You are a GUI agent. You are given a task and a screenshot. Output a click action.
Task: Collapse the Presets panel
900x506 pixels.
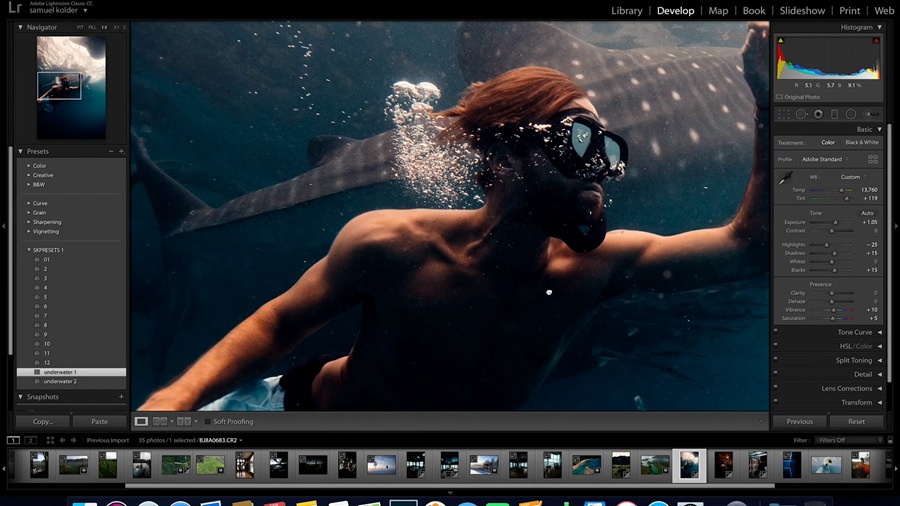[20, 151]
